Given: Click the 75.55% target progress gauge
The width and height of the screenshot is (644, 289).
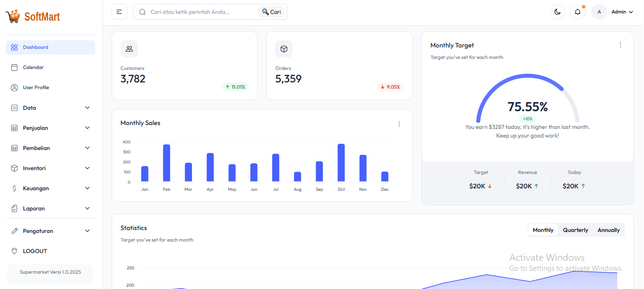Looking at the screenshot, I should (x=527, y=106).
